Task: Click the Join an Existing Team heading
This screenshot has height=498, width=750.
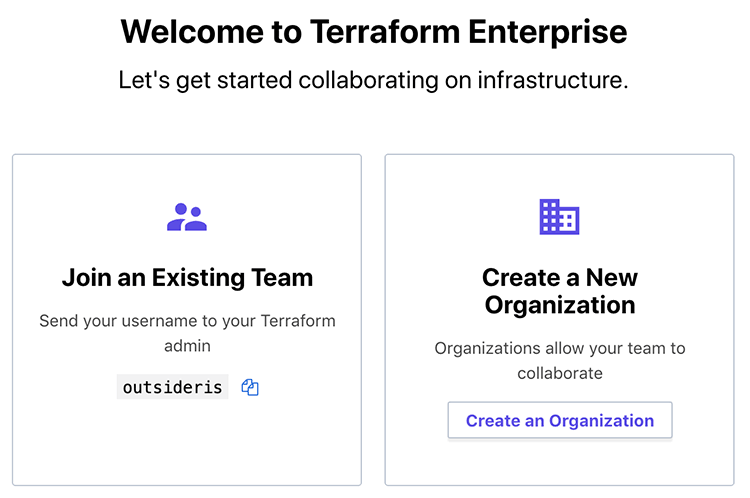Action: [187, 278]
